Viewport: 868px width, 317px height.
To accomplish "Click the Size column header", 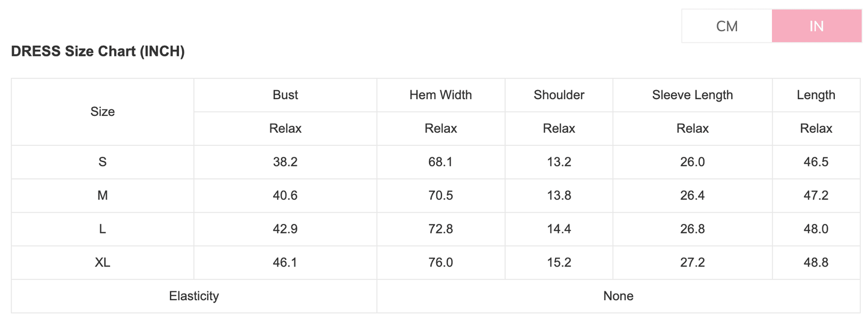I will 103,112.
